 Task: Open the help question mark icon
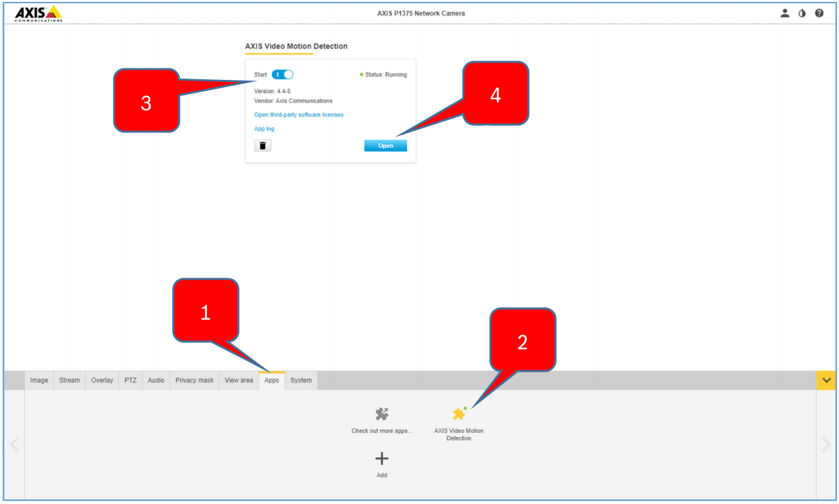point(819,13)
